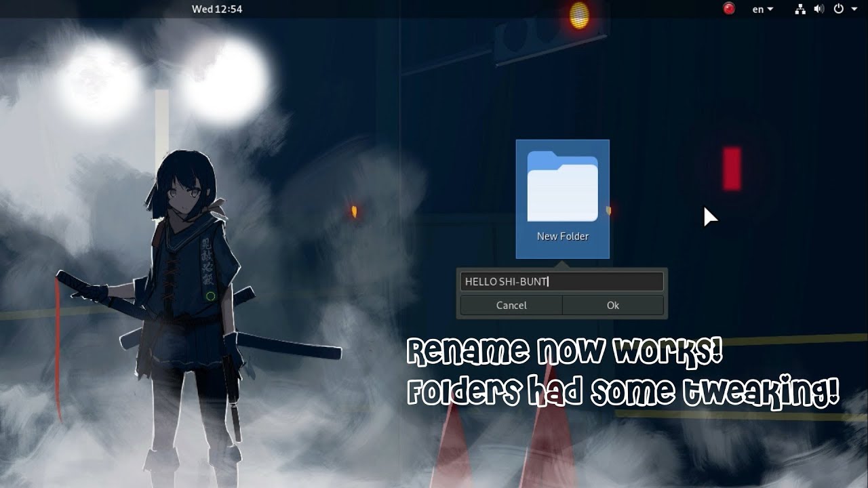
Task: Select the "New Folder" label text
Action: click(x=562, y=237)
